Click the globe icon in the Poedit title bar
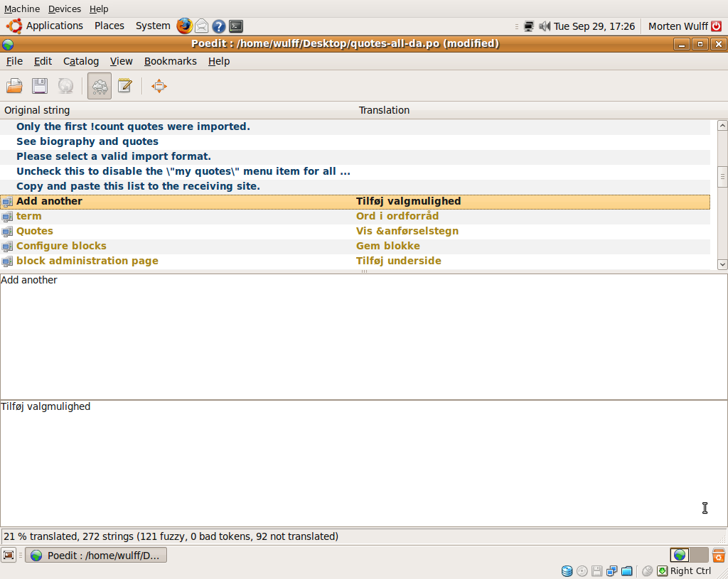 [8, 44]
